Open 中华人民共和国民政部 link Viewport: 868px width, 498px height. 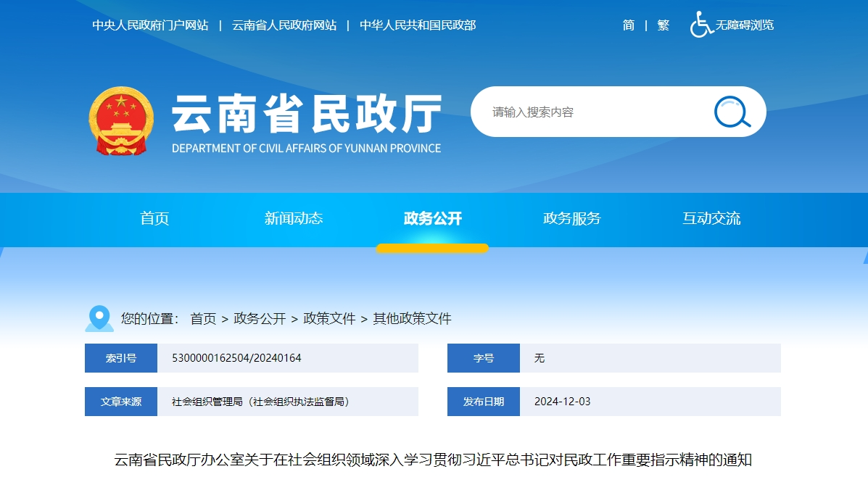click(418, 25)
